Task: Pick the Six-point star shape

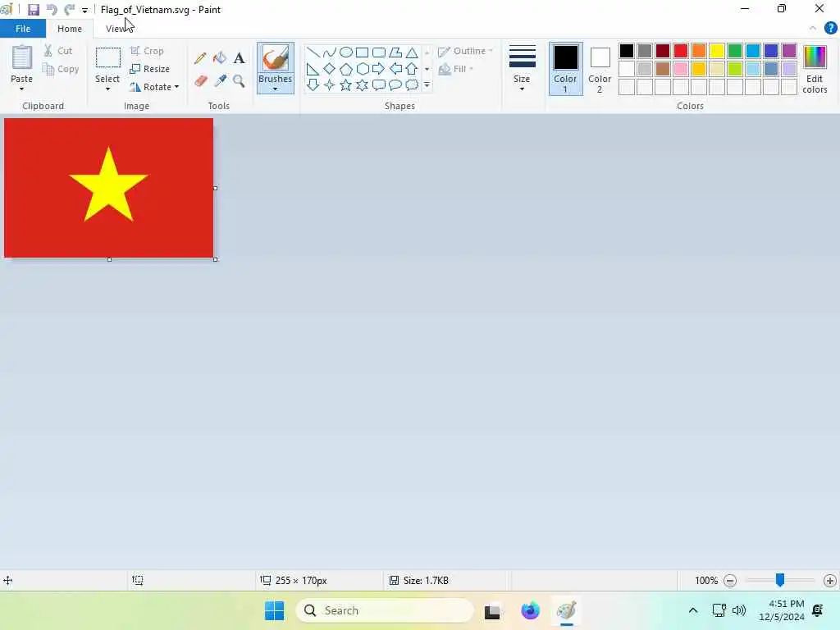Action: [x=362, y=85]
